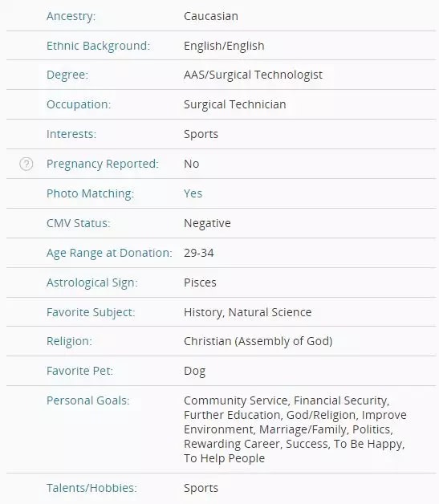
Task: Select the Age Range at Donation label
Action: click(x=109, y=253)
